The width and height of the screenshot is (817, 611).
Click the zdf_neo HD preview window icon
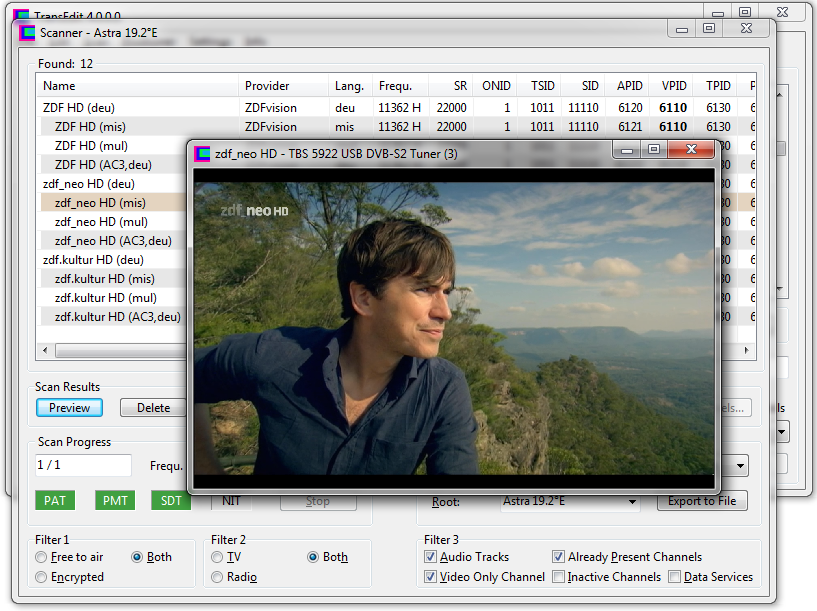202,154
